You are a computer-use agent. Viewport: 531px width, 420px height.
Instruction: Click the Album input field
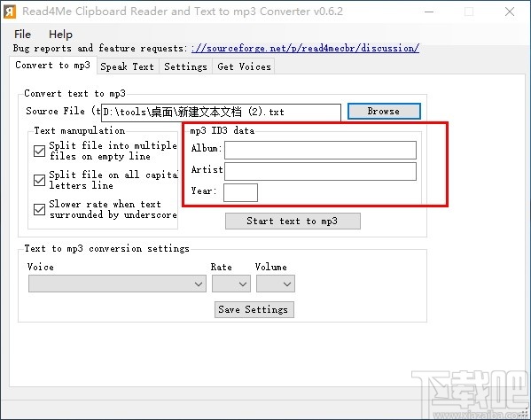point(320,151)
